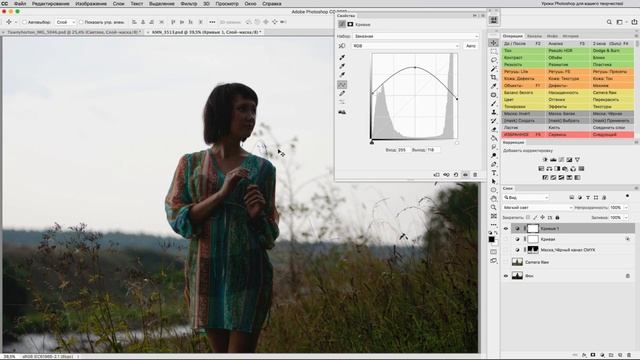Viewport: 640px width, 360px height.
Task: Select the Eyedropper tool in the toolbar
Action: point(493,86)
